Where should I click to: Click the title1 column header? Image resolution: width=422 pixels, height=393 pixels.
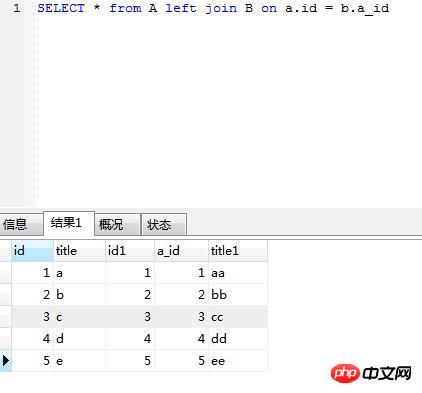tap(238, 251)
